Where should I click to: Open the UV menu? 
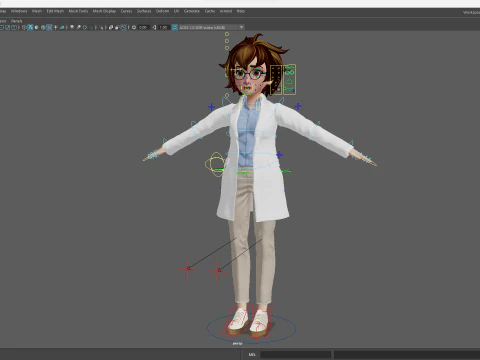click(176, 11)
